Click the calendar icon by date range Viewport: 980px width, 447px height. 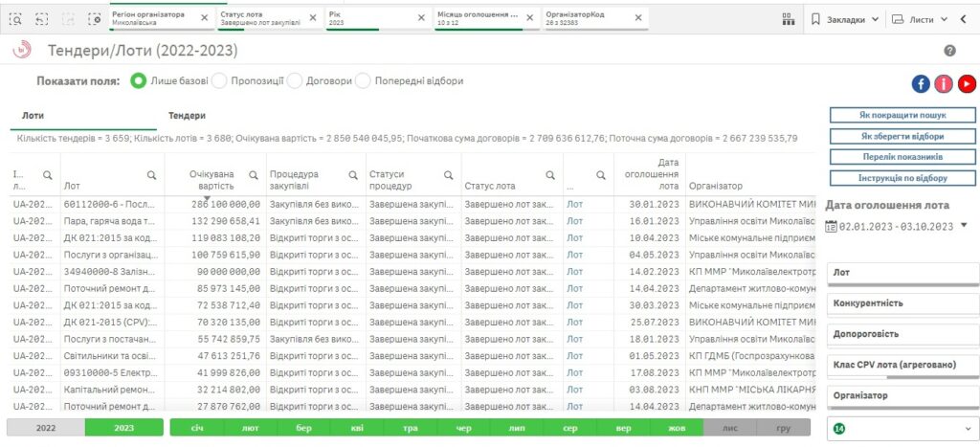click(831, 226)
